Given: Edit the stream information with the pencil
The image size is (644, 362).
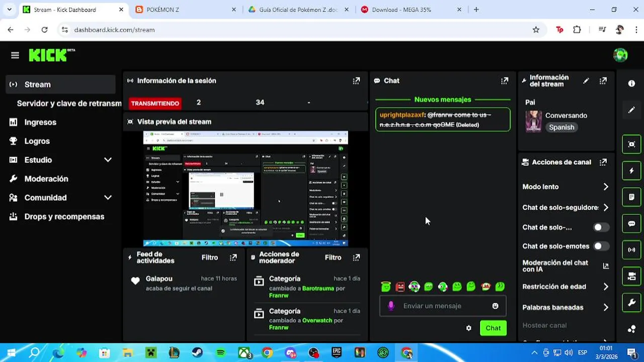Looking at the screenshot, I should click(x=586, y=81).
